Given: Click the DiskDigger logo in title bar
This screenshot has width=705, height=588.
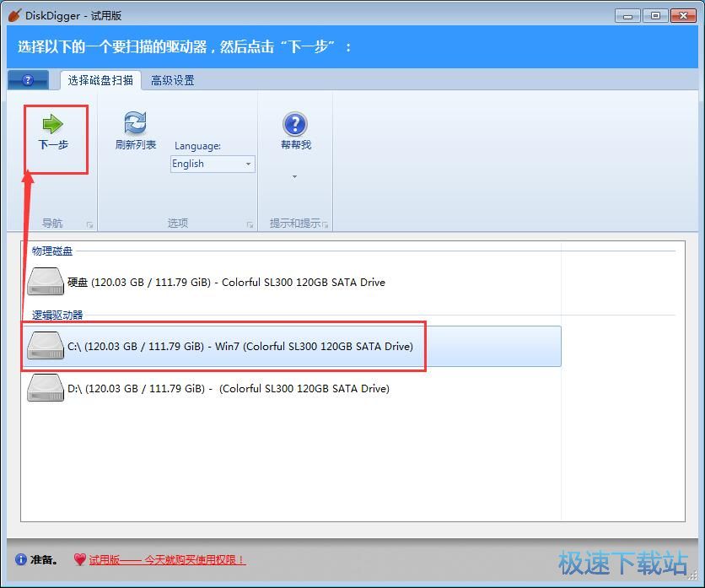Looking at the screenshot, I should tap(14, 15).
